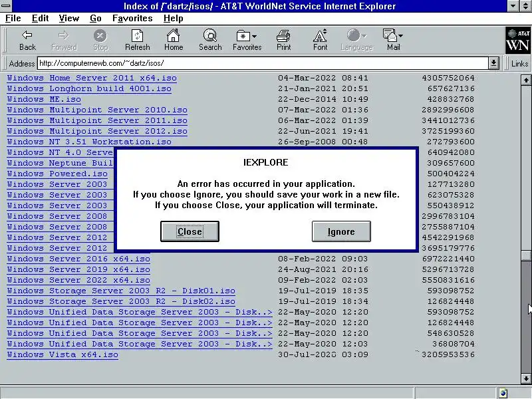Open Windows Multipoint Server 2011.iso

point(97,120)
